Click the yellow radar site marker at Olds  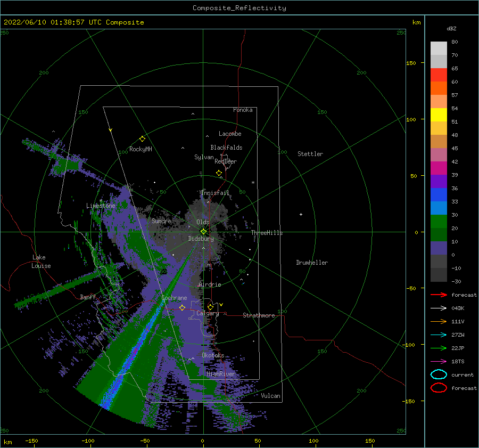pyautogui.click(x=203, y=232)
